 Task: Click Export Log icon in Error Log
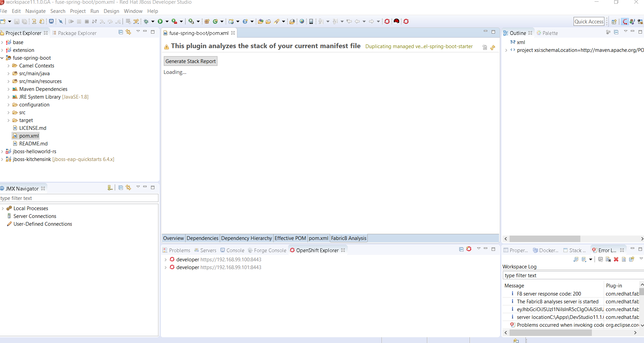[576, 259]
